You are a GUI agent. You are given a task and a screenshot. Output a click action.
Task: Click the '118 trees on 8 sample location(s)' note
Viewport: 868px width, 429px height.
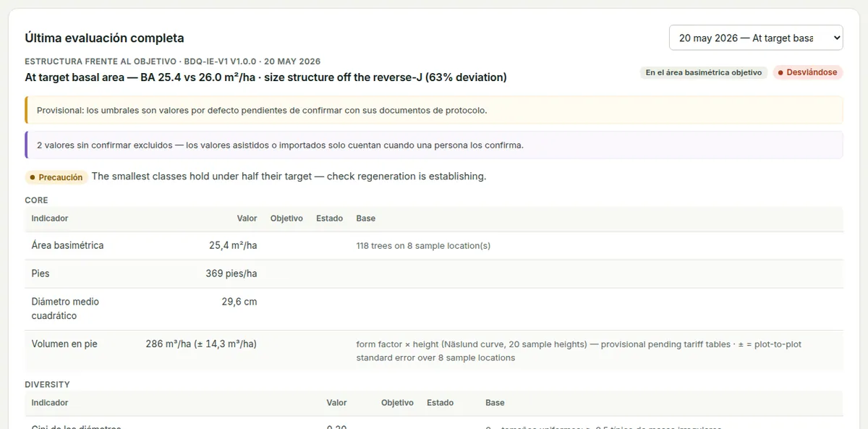pyautogui.click(x=423, y=245)
